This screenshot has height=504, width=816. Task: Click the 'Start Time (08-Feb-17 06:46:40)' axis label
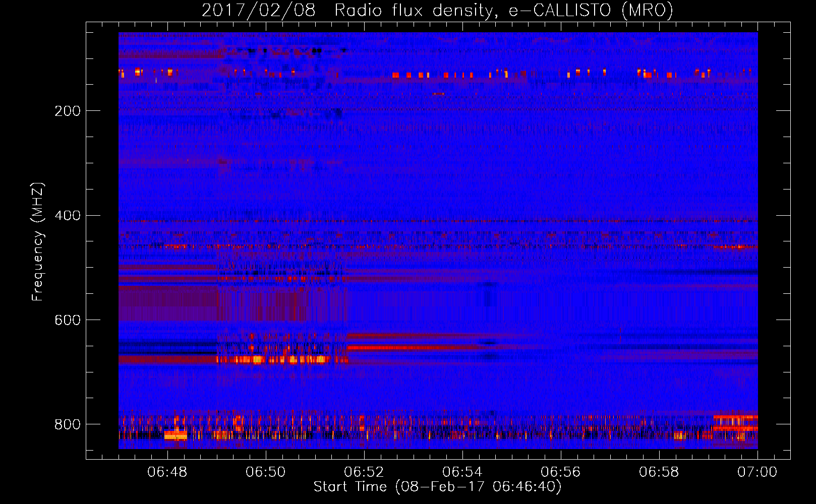pyautogui.click(x=437, y=487)
